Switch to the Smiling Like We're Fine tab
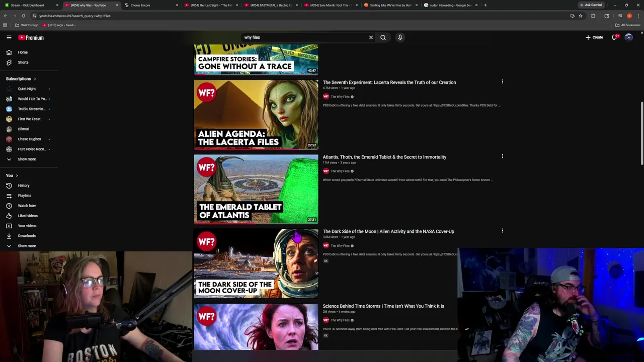The width and height of the screenshot is (644, 362). point(390,5)
